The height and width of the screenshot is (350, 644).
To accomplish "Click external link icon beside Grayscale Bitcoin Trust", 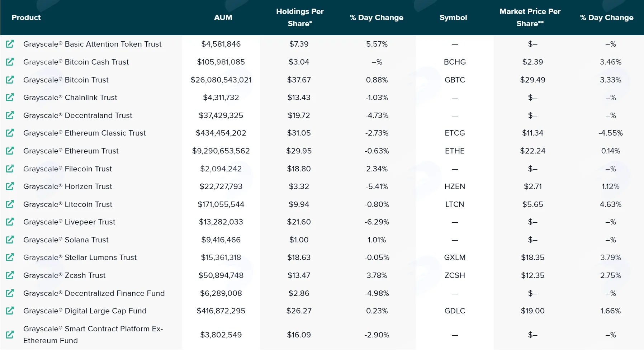I will click(x=10, y=80).
